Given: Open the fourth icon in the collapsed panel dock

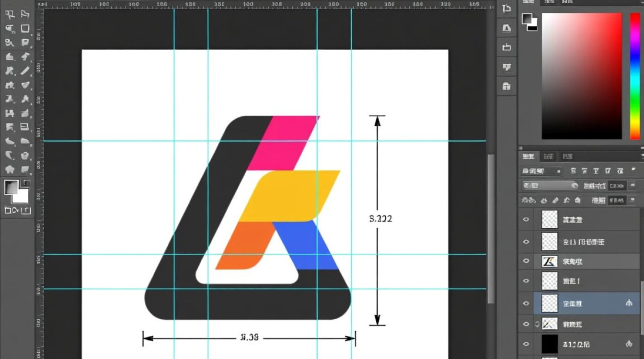Looking at the screenshot, I should (x=506, y=67).
